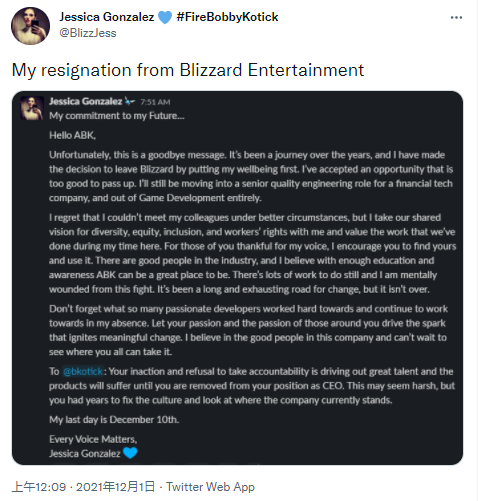Click the Twitter Web App source label
The height and width of the screenshot is (501, 478).
coord(210,487)
